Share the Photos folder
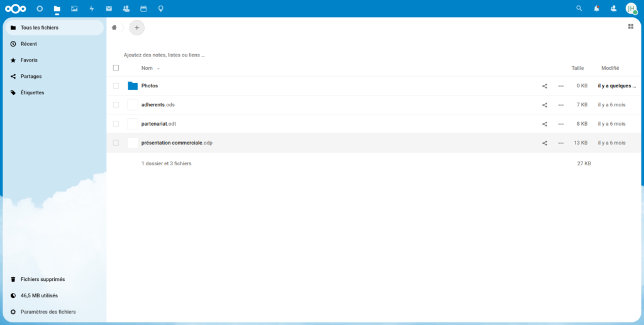644x325 pixels. (x=545, y=86)
